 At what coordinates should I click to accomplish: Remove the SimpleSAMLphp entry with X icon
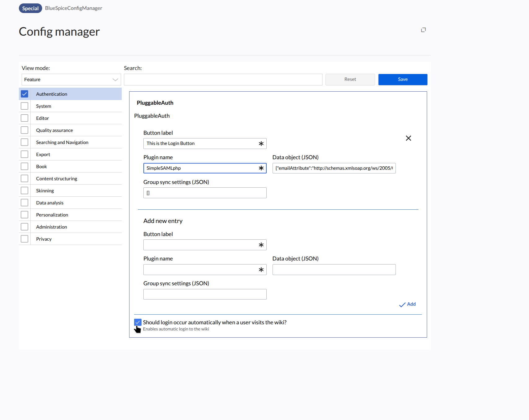click(408, 138)
